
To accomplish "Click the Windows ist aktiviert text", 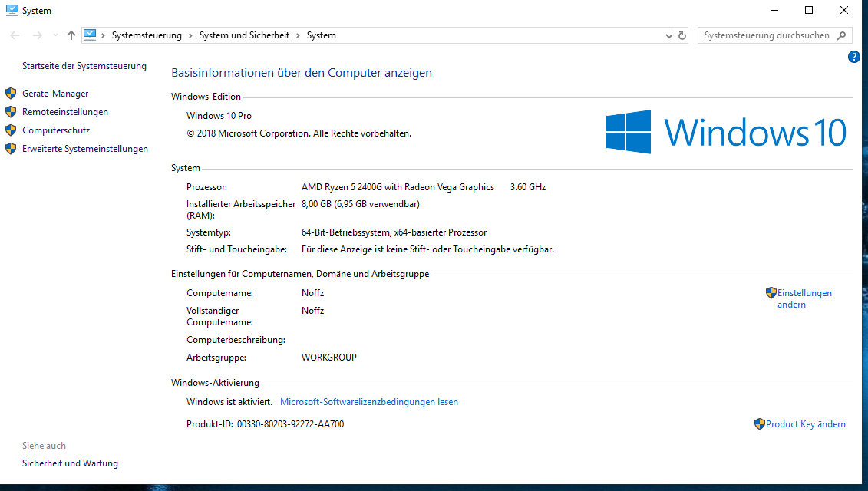I will tap(229, 402).
